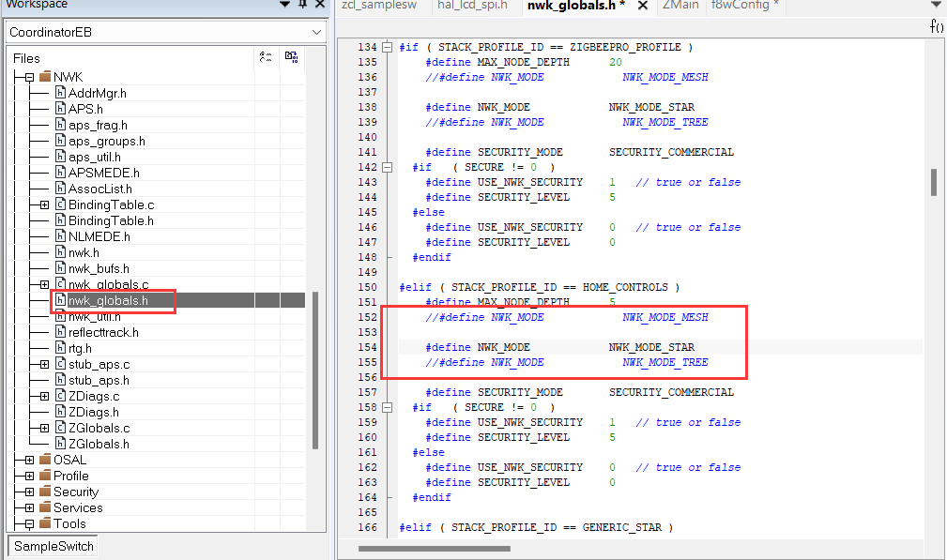Viewport: 947px width, 560px height.
Task: Expand the ZGlobals.c node
Action: 44,428
